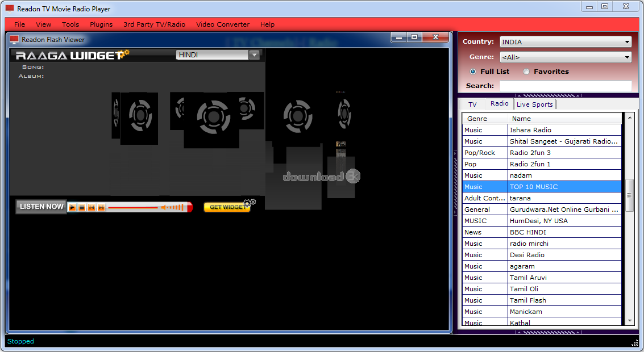Click the Readon Flash Viewer title icon
This screenshot has height=352, width=644.
pyautogui.click(x=14, y=40)
